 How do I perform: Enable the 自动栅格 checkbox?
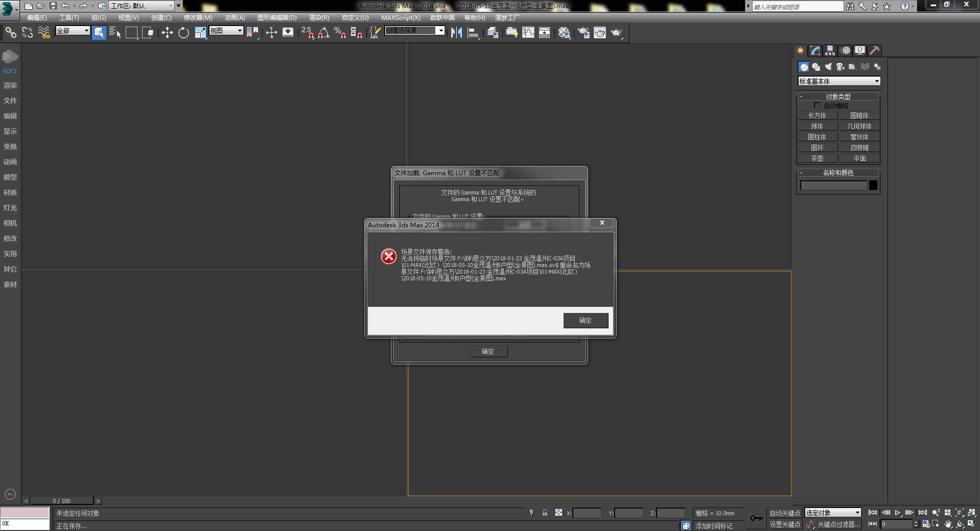pyautogui.click(x=816, y=106)
